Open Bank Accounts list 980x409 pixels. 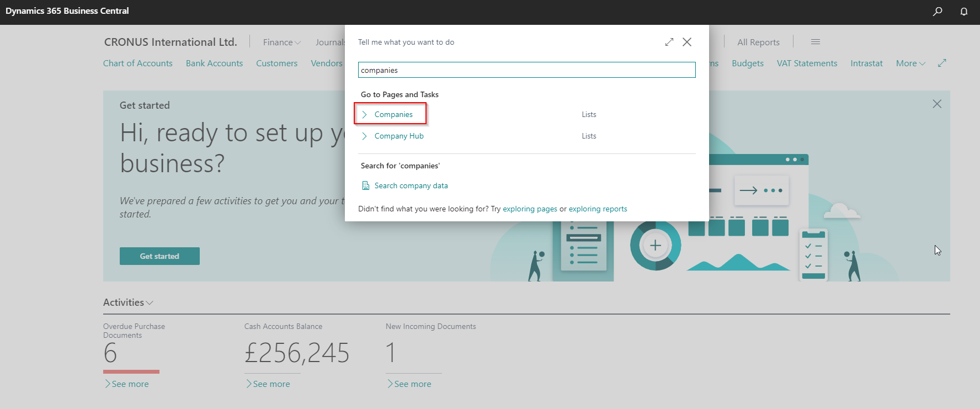coord(214,63)
